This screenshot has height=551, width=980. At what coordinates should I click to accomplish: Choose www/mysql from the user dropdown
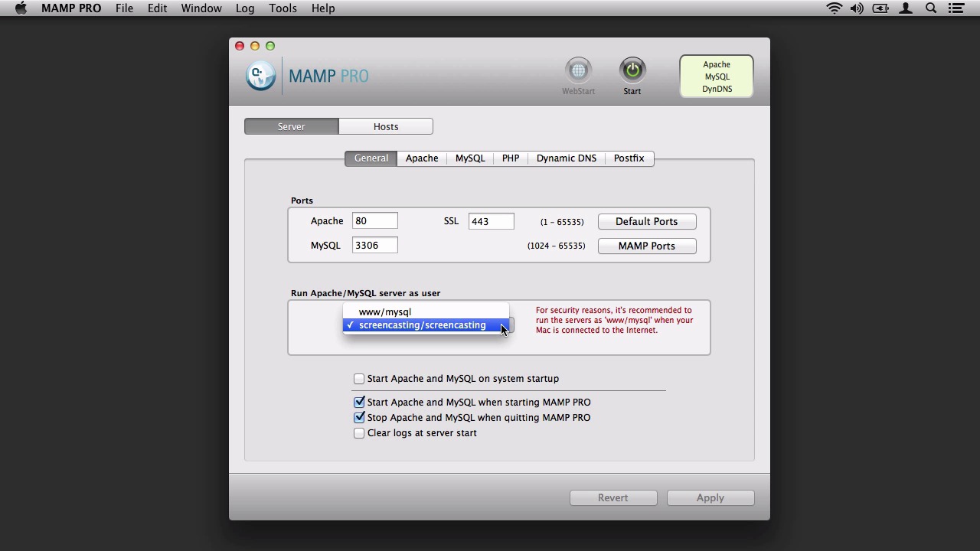point(426,311)
